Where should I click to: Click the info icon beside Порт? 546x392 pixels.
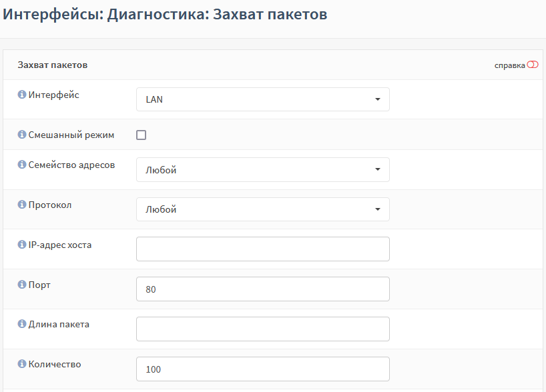point(22,285)
